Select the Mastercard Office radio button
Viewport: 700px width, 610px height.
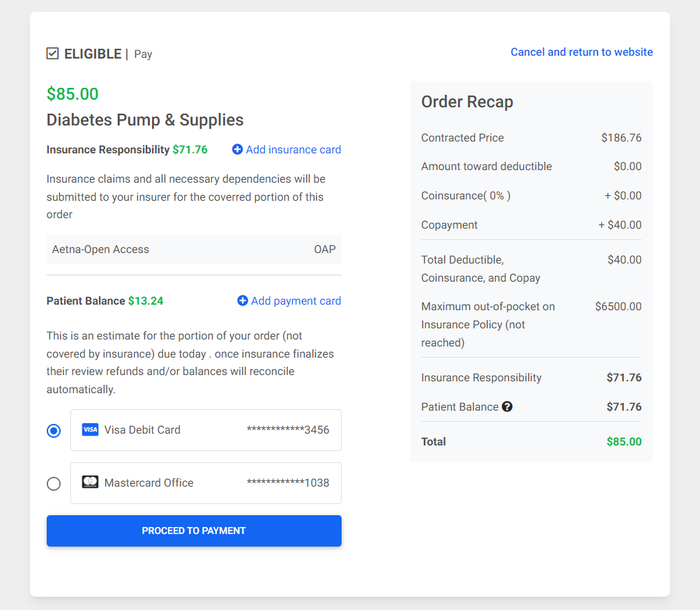tap(54, 483)
